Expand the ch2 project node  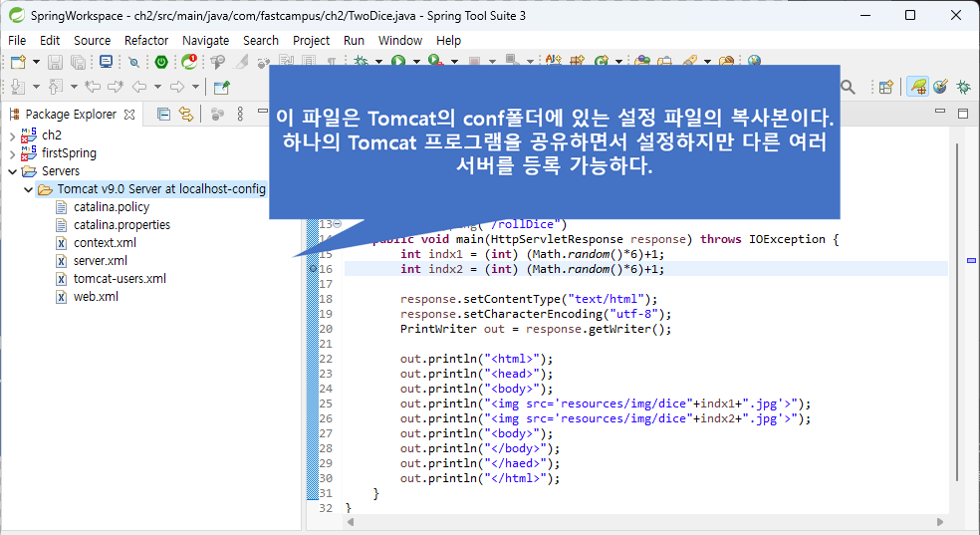(x=13, y=135)
